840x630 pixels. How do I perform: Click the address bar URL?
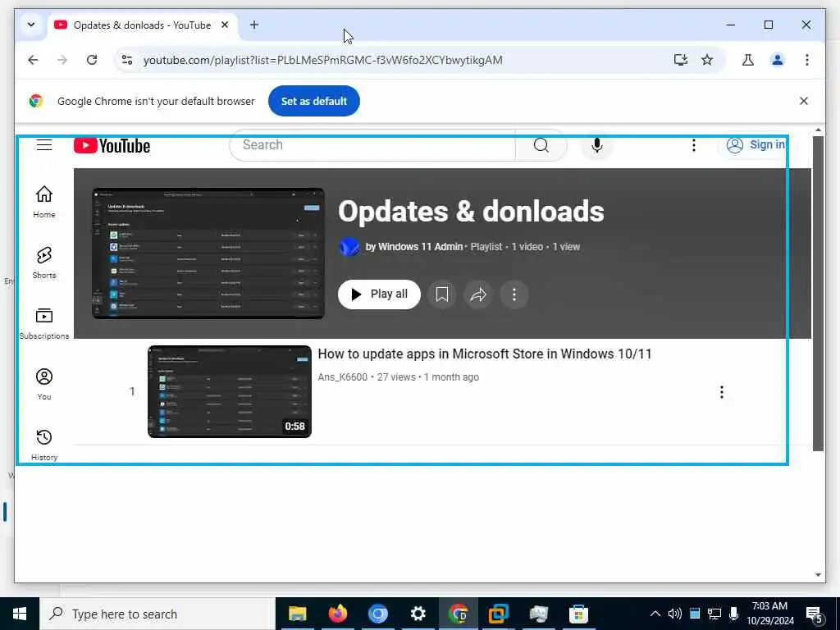click(322, 60)
